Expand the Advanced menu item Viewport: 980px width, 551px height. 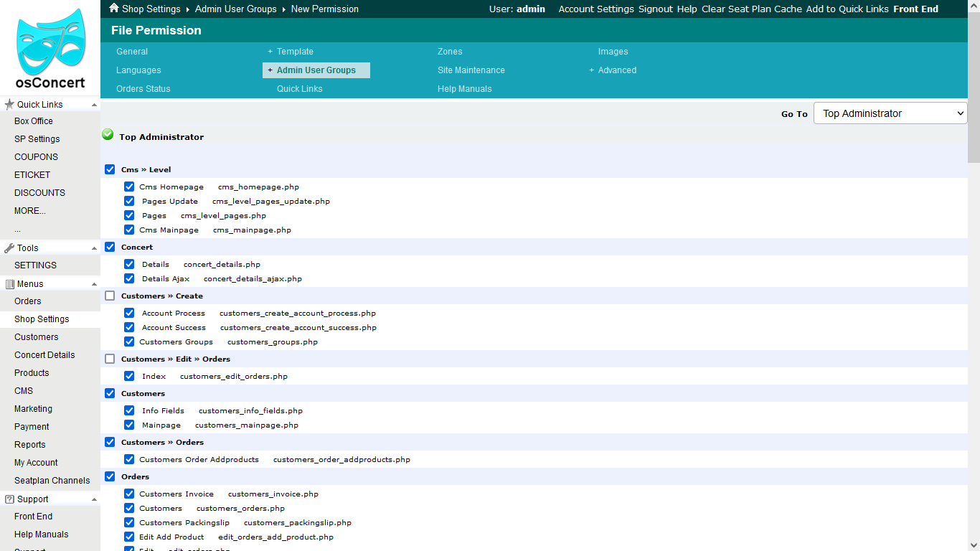pyautogui.click(x=591, y=70)
